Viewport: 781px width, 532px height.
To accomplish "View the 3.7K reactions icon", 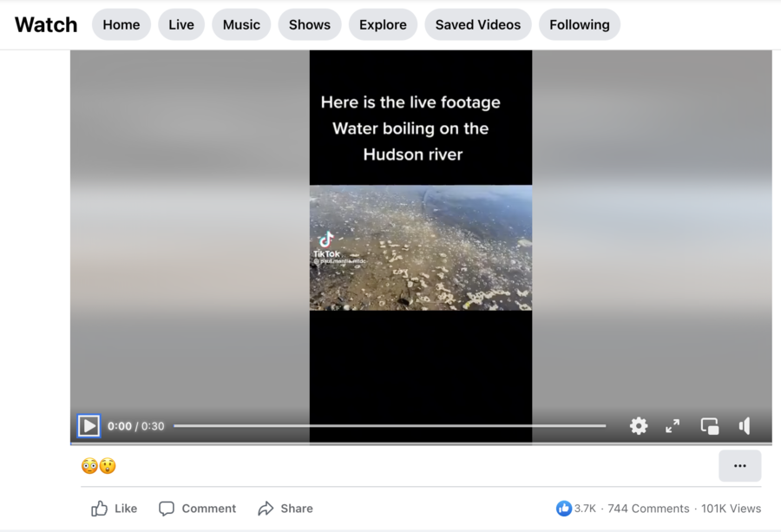I will [x=564, y=509].
